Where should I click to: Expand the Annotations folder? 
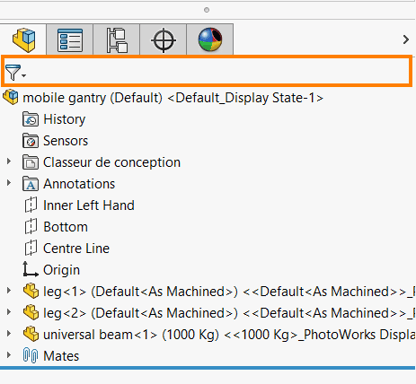click(9, 183)
